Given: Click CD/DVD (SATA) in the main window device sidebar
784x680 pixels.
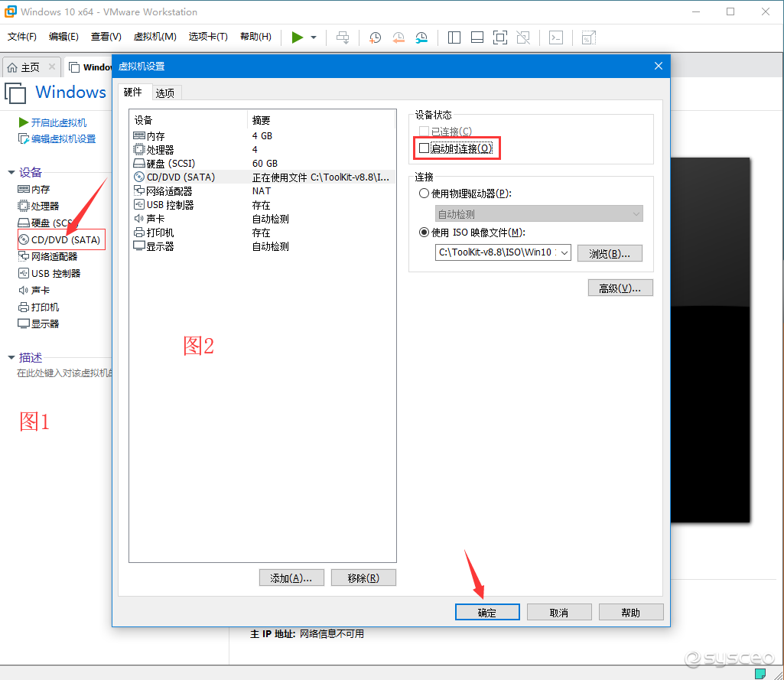Looking at the screenshot, I should pyautogui.click(x=60, y=240).
